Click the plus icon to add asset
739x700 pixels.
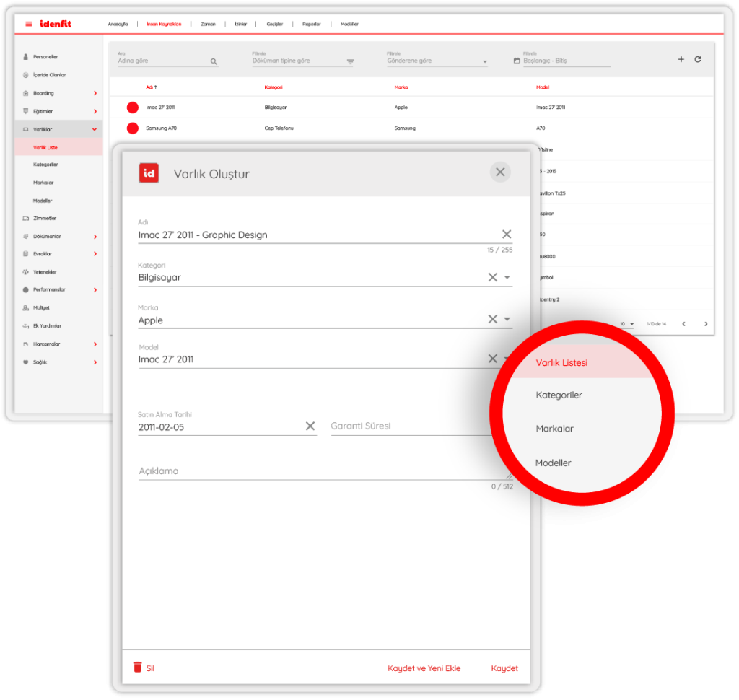coord(681,59)
